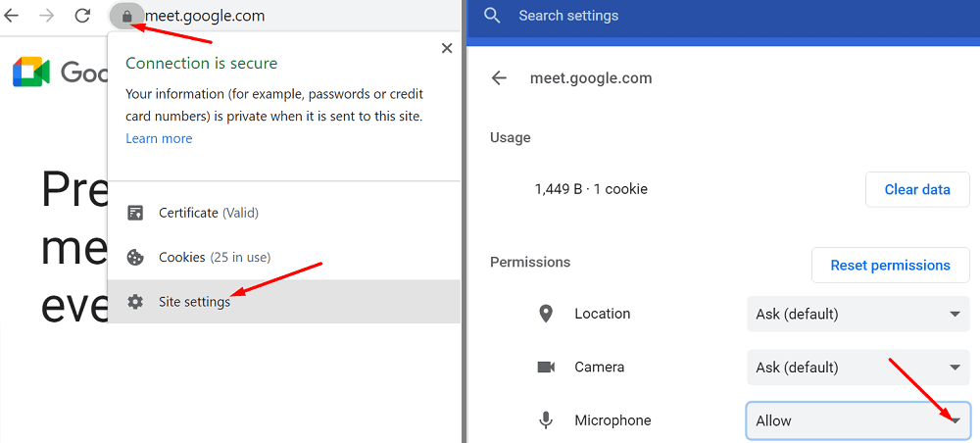Select Certificate (Valid) entry
This screenshot has width=980, height=443.
pyautogui.click(x=284, y=213)
